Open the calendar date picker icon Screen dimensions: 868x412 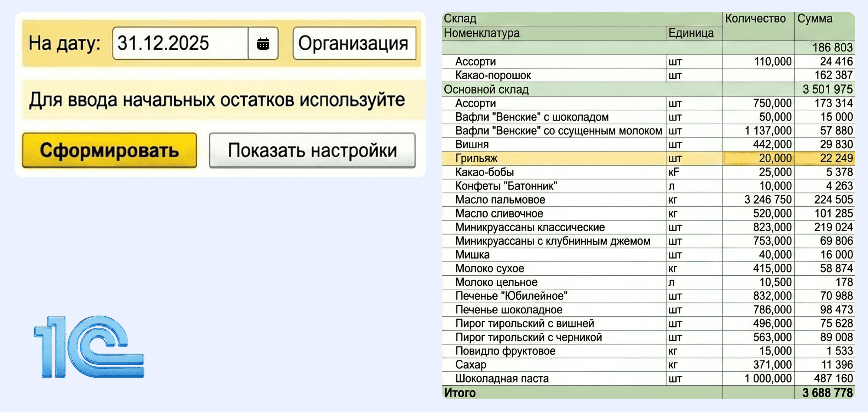point(263,44)
